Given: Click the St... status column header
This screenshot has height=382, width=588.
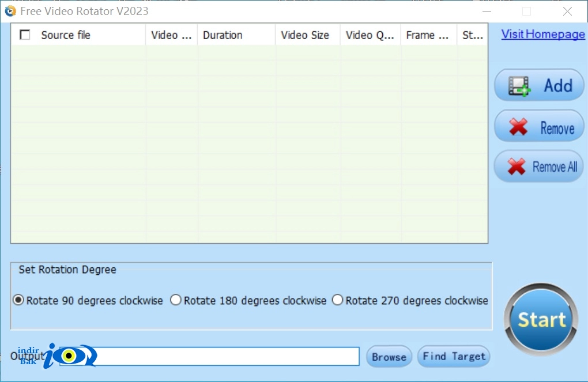Looking at the screenshot, I should click(473, 35).
